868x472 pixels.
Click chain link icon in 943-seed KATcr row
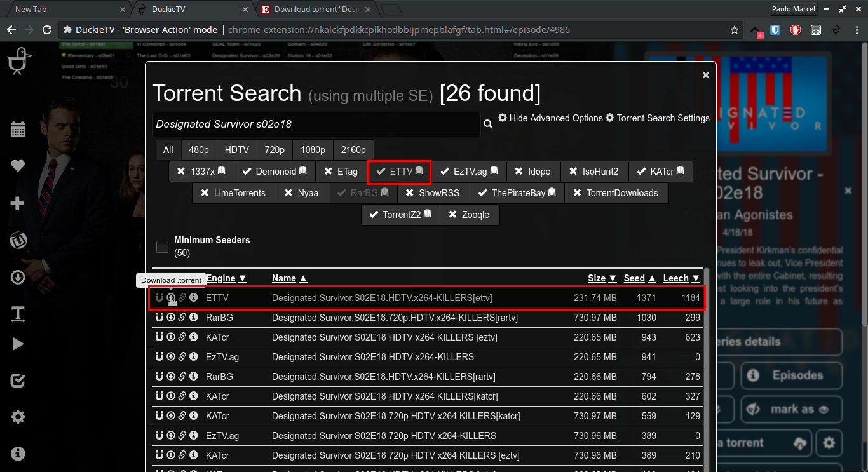tap(182, 337)
